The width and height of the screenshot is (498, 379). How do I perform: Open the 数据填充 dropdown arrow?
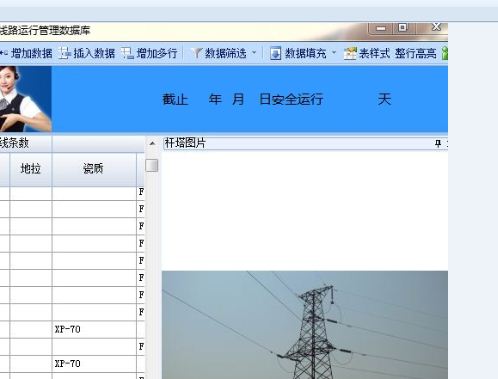pyautogui.click(x=334, y=53)
